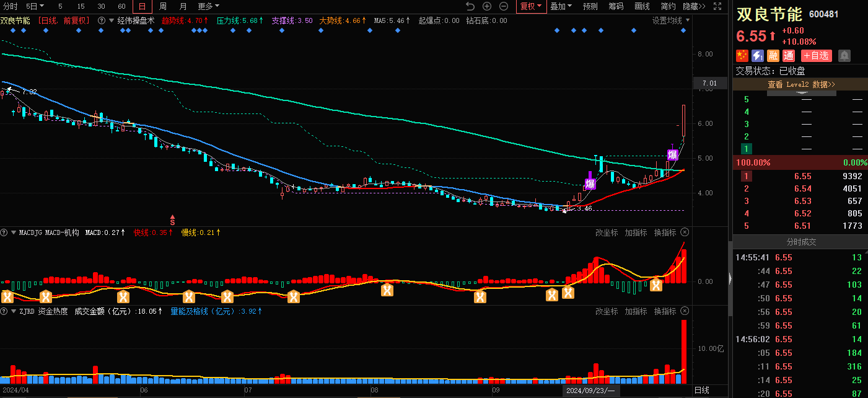Switch to the 周 weekly period tab
This screenshot has height=398, width=868.
pyautogui.click(x=163, y=6)
